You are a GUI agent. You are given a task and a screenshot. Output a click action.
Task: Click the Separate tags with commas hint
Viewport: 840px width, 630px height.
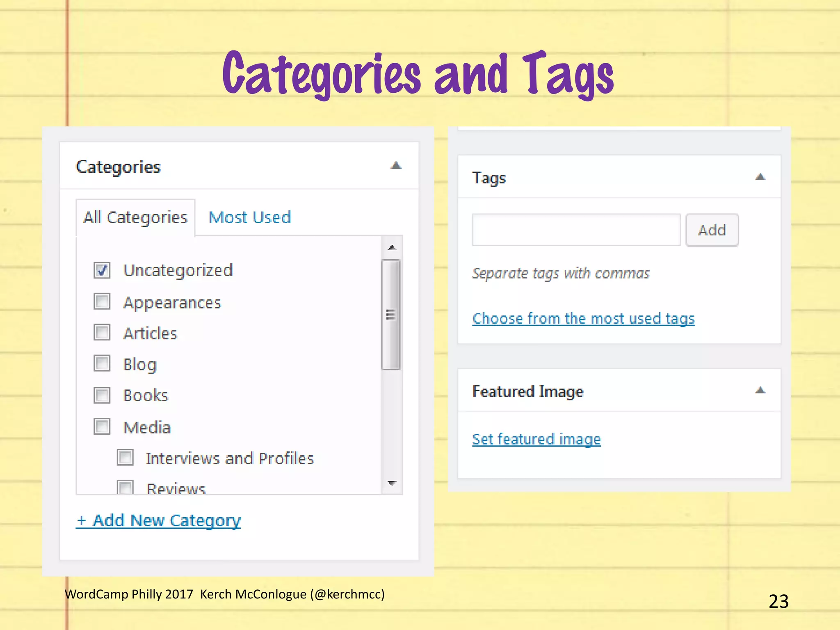pos(561,274)
